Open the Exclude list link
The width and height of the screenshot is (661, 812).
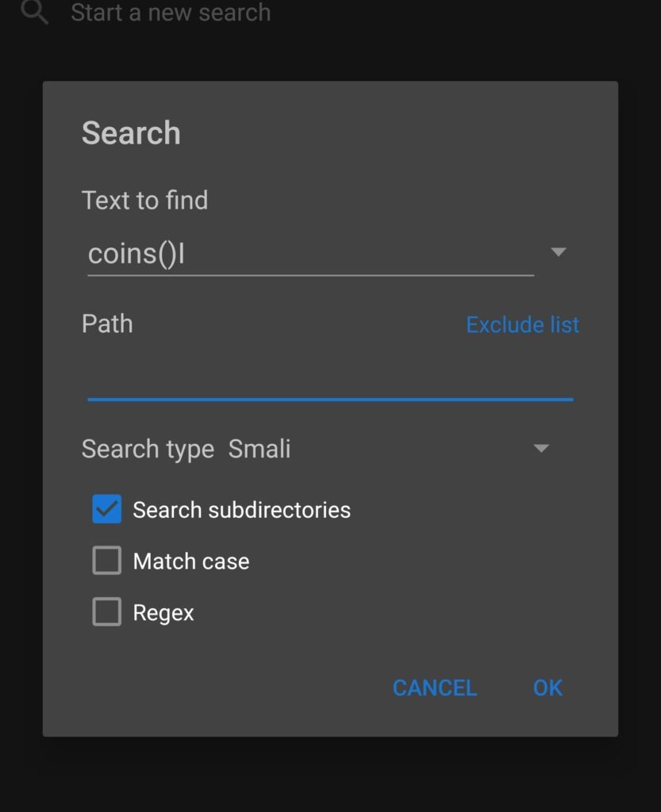pyautogui.click(x=523, y=324)
